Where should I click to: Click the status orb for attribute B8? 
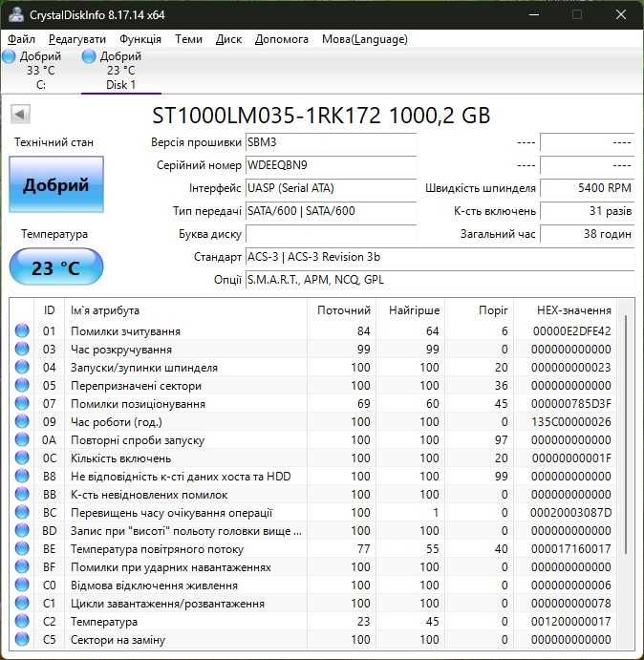(22, 476)
